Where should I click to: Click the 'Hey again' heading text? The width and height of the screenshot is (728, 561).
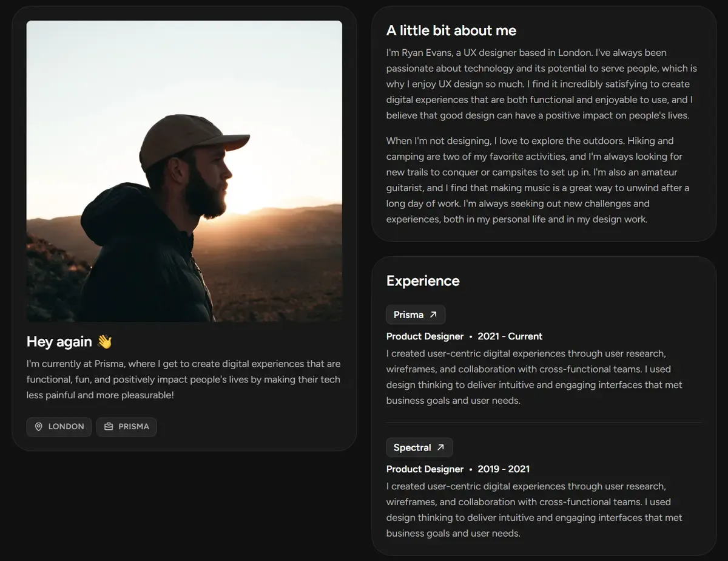(x=59, y=342)
